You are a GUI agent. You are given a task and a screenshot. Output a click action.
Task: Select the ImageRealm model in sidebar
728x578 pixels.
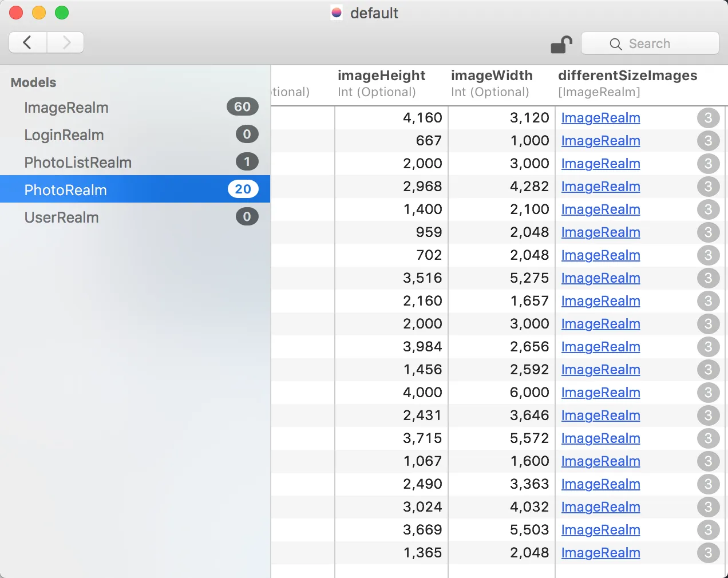point(135,107)
